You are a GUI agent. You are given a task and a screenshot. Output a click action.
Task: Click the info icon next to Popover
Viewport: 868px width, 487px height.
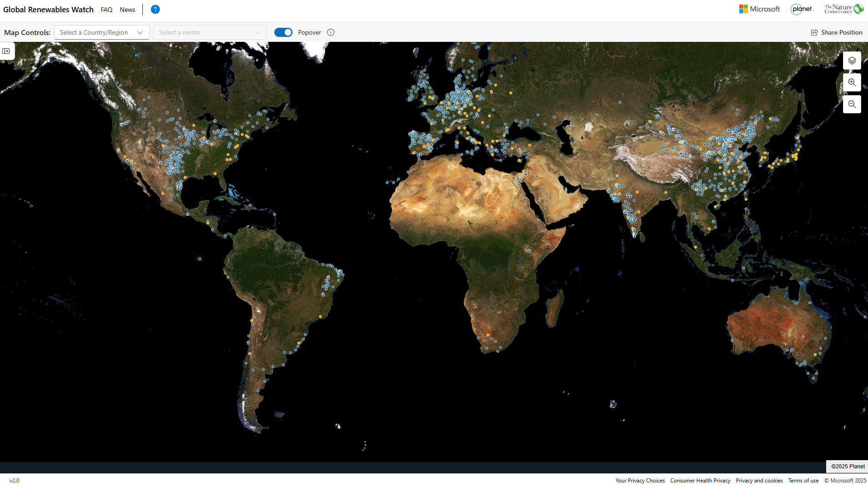330,32
